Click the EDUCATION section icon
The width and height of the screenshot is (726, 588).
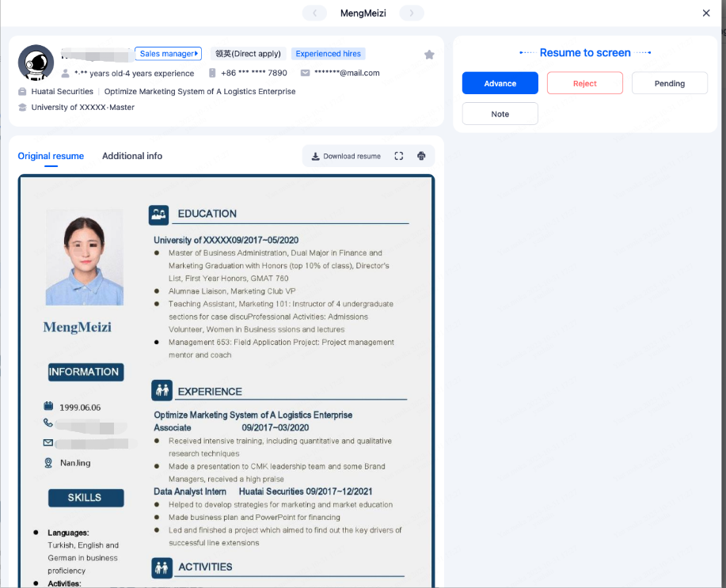[159, 214]
